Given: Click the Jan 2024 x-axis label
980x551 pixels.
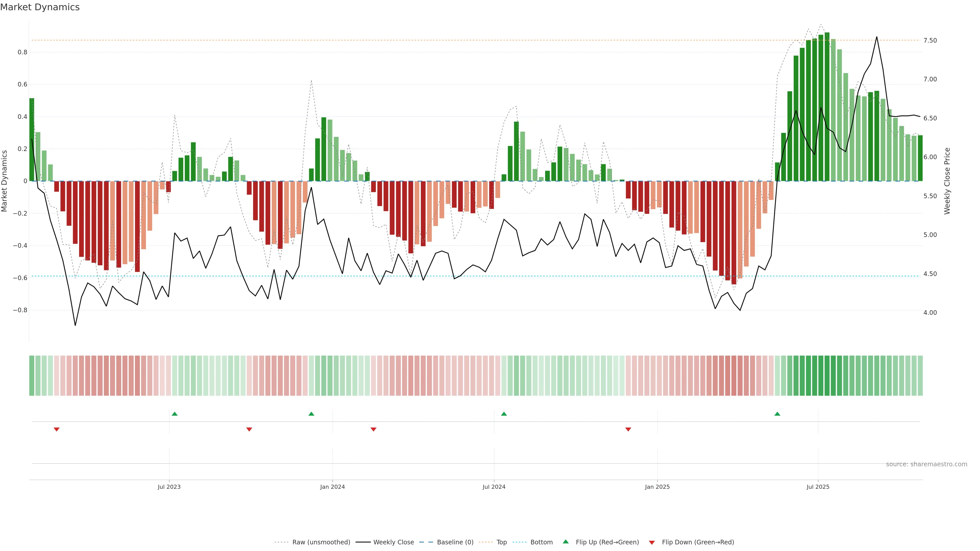Looking at the screenshot, I should [332, 487].
